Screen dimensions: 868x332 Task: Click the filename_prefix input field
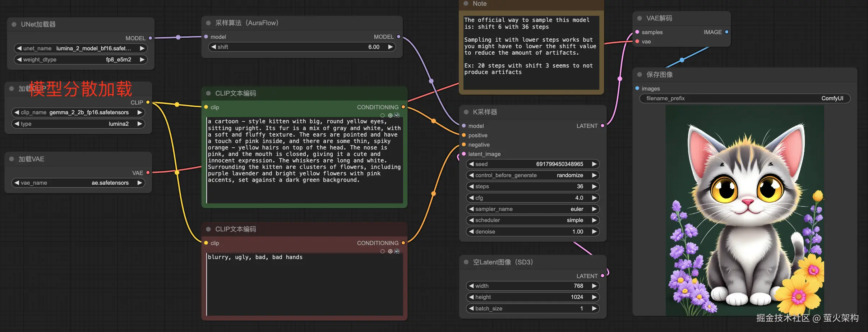[744, 98]
